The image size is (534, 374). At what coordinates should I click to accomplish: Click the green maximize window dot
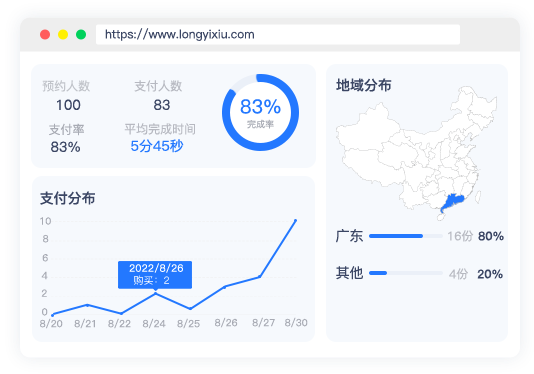click(x=81, y=34)
